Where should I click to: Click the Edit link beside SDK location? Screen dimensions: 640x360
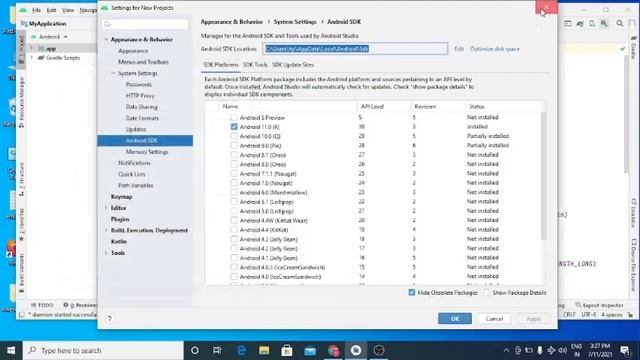(x=459, y=49)
